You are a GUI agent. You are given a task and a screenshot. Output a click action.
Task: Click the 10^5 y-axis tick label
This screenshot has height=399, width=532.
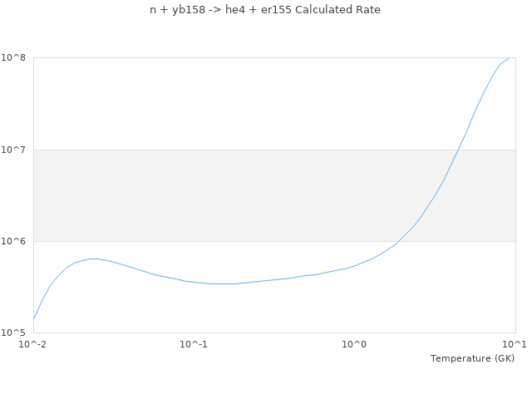click(x=16, y=332)
